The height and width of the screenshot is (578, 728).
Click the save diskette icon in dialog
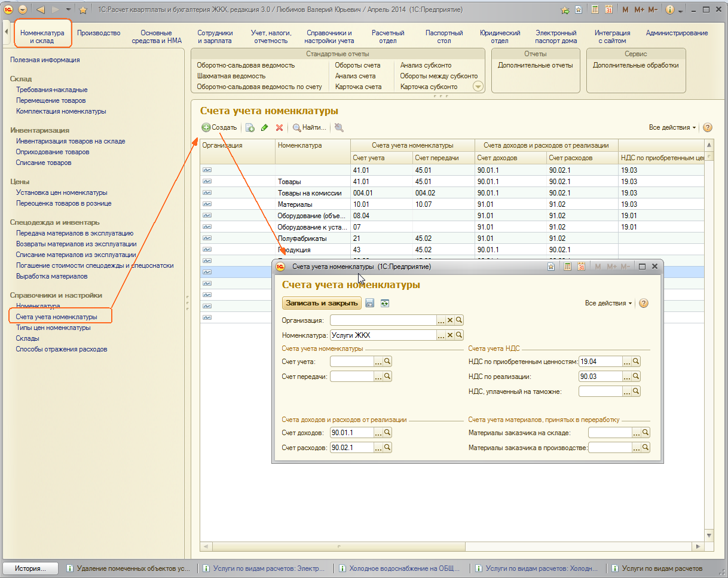pyautogui.click(x=370, y=303)
